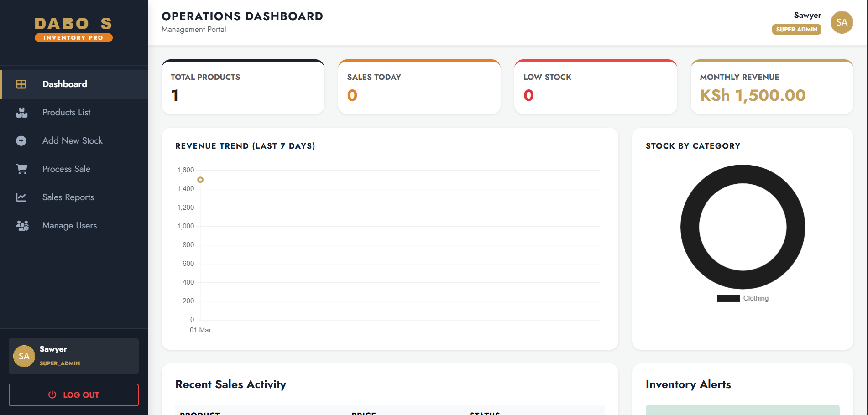The image size is (868, 415).
Task: Open the Sawyer profile card in sidebar
Action: point(73,356)
